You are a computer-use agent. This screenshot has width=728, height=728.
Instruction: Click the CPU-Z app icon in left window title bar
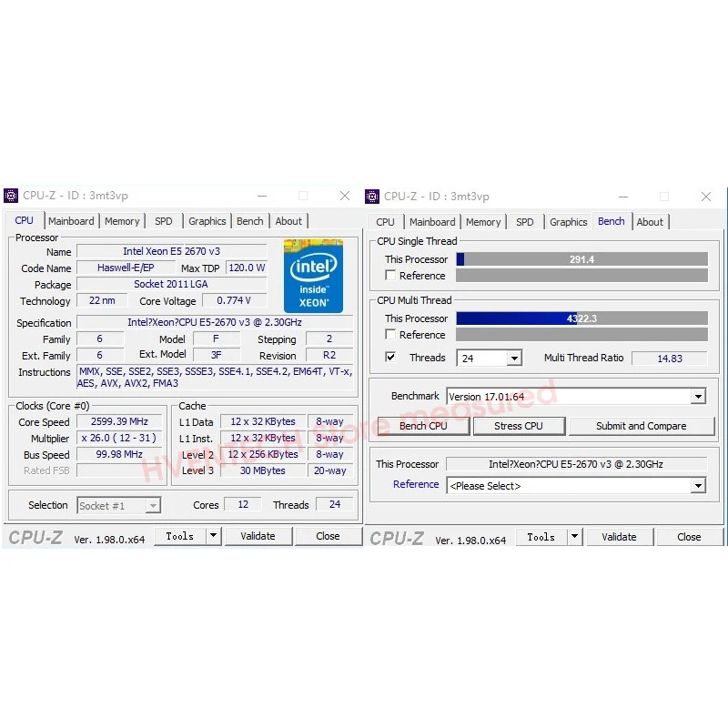11,196
